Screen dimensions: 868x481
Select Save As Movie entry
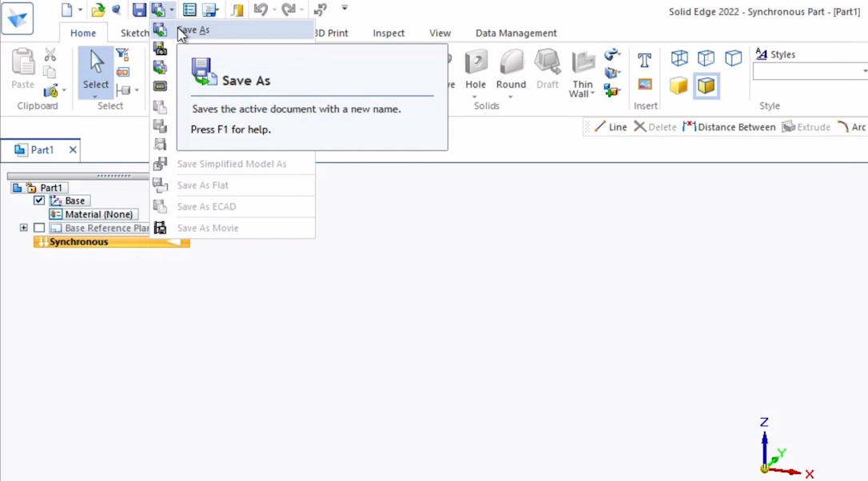click(x=233, y=228)
